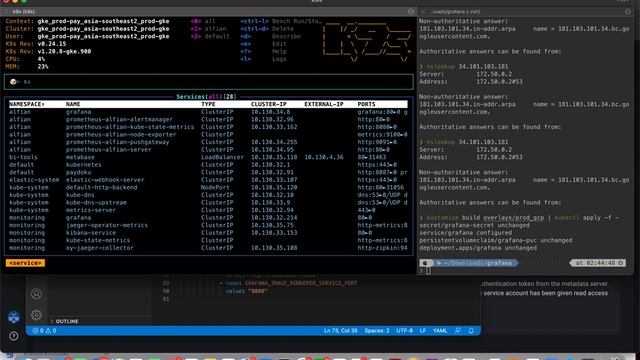This screenshot has height=360, width=640.
Task: Click the k9s command prompt input
Action: pos(209,82)
